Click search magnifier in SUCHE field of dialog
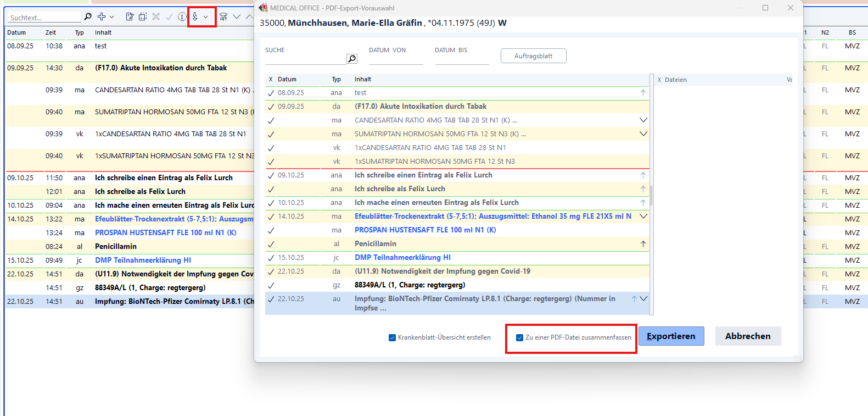This screenshot has width=868, height=416. pyautogui.click(x=352, y=59)
